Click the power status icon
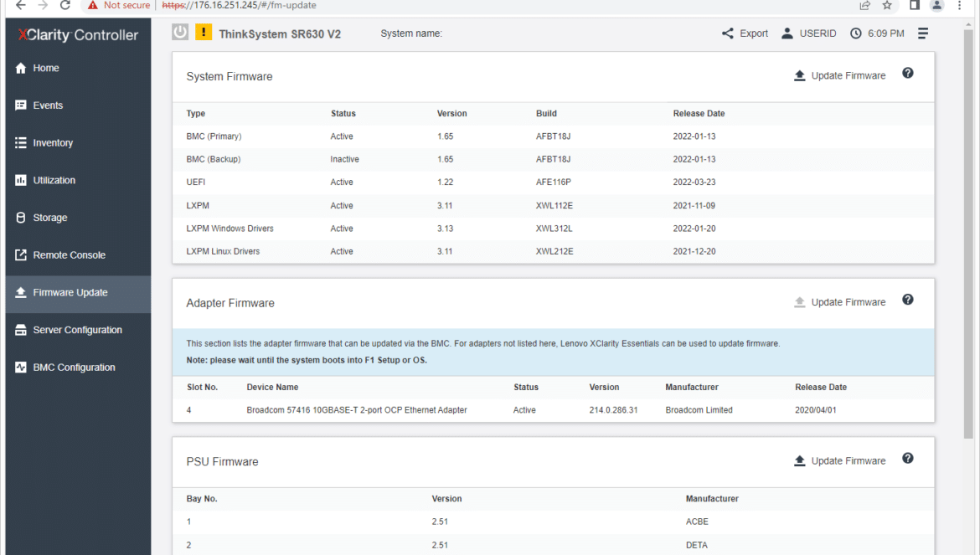Screen dimensions: 980x555 tap(180, 32)
